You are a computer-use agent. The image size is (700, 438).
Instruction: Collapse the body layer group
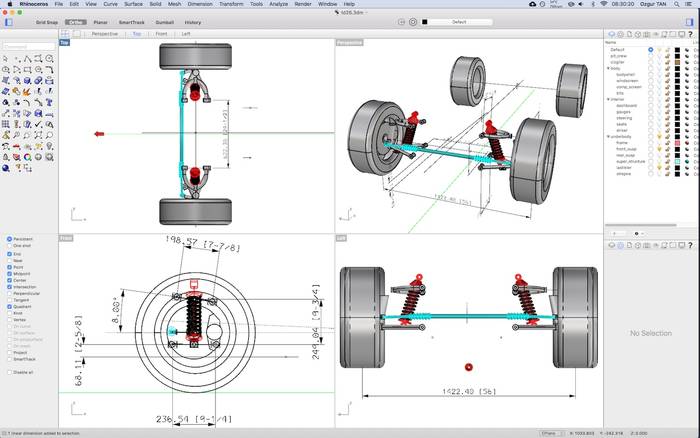coord(608,68)
